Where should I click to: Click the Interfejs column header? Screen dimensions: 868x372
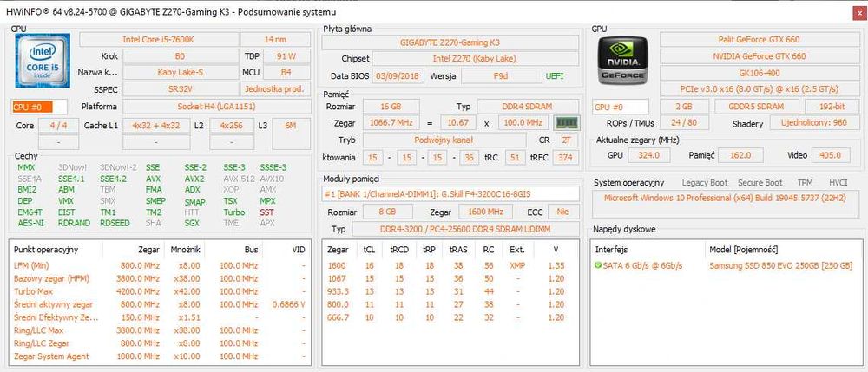[611, 249]
